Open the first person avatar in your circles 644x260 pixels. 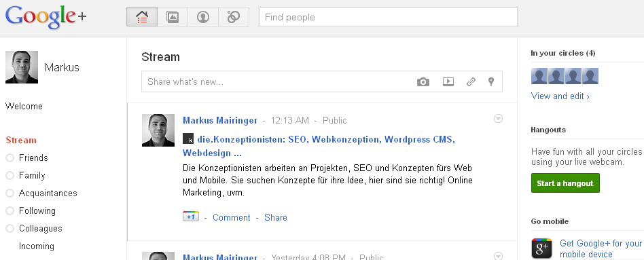pos(539,77)
